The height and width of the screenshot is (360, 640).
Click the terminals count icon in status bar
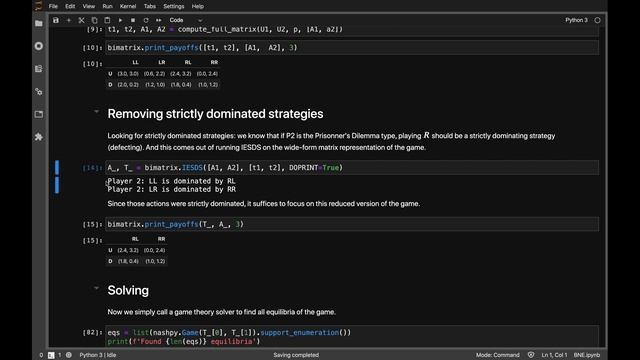click(51, 355)
